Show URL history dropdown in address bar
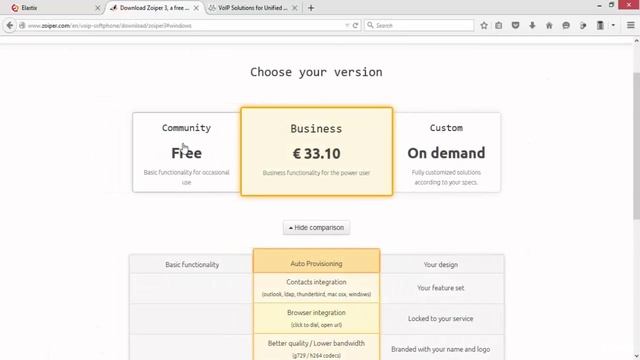 (x=347, y=25)
